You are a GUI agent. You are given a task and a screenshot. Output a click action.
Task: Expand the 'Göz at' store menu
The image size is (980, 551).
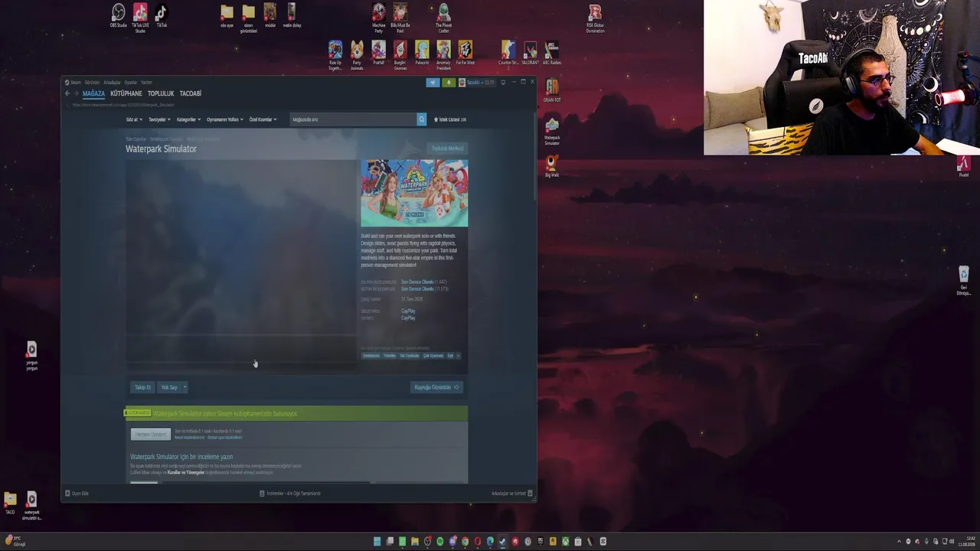[x=135, y=119]
